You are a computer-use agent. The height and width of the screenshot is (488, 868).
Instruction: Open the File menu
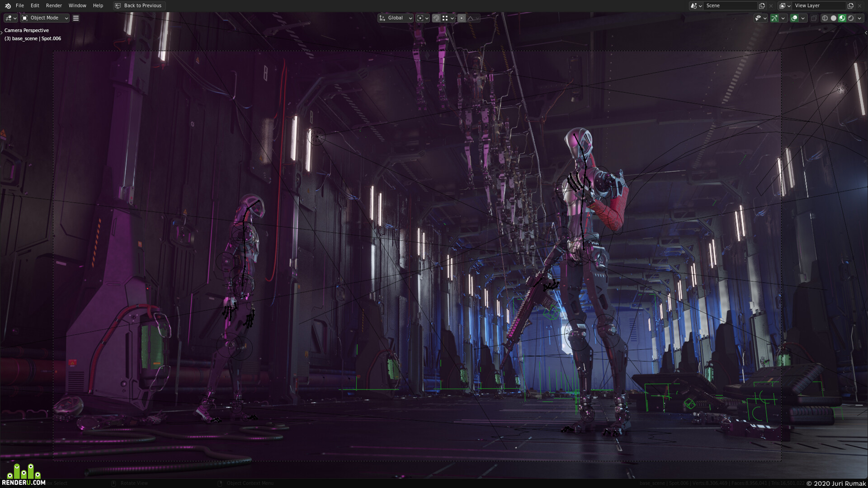(20, 5)
